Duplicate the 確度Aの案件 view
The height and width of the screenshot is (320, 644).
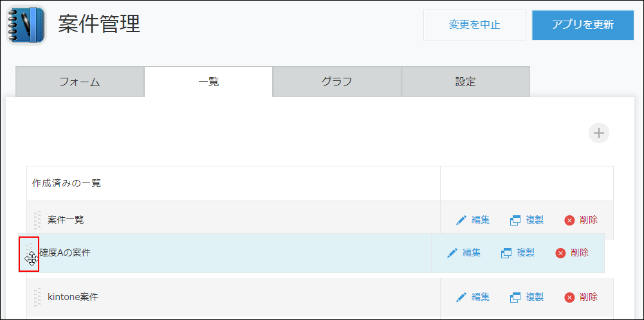coord(518,253)
